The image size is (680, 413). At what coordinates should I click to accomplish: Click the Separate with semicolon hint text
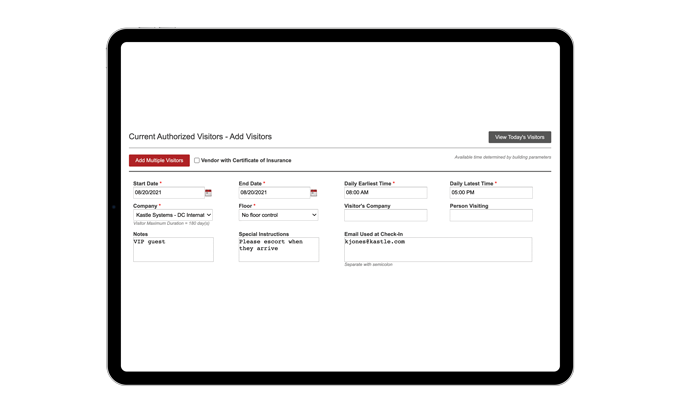tap(369, 265)
